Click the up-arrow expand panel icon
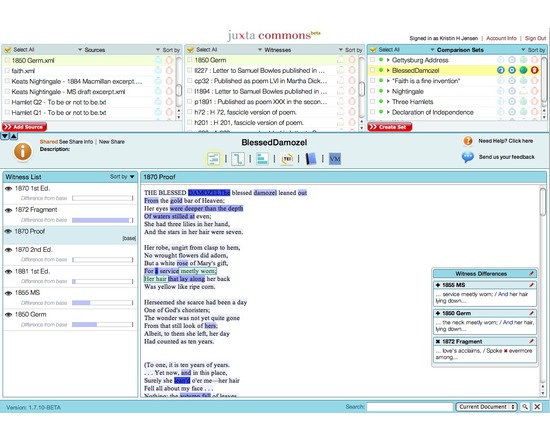 click(x=13, y=136)
